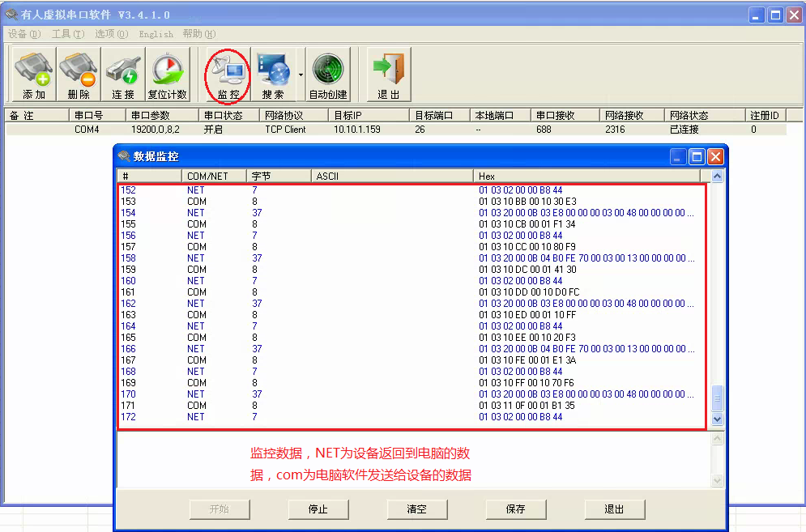Click the up arrow of data list scrollbar

[x=717, y=177]
